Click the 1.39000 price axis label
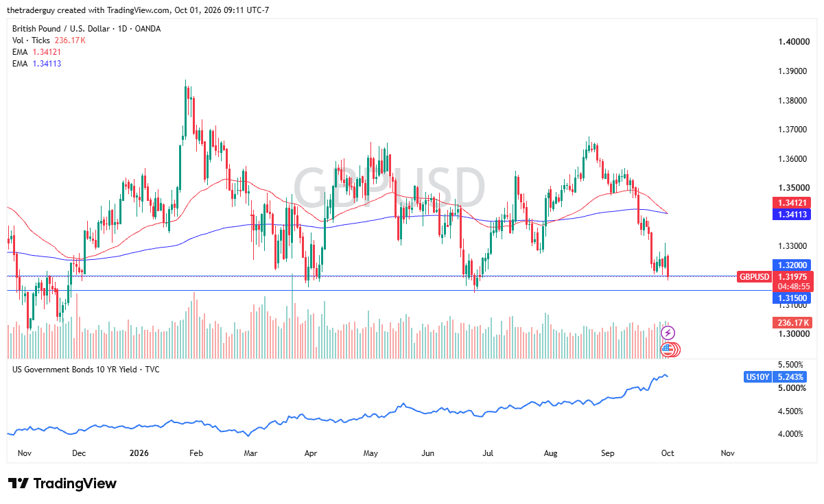The width and height of the screenshot is (824, 504). tap(792, 71)
